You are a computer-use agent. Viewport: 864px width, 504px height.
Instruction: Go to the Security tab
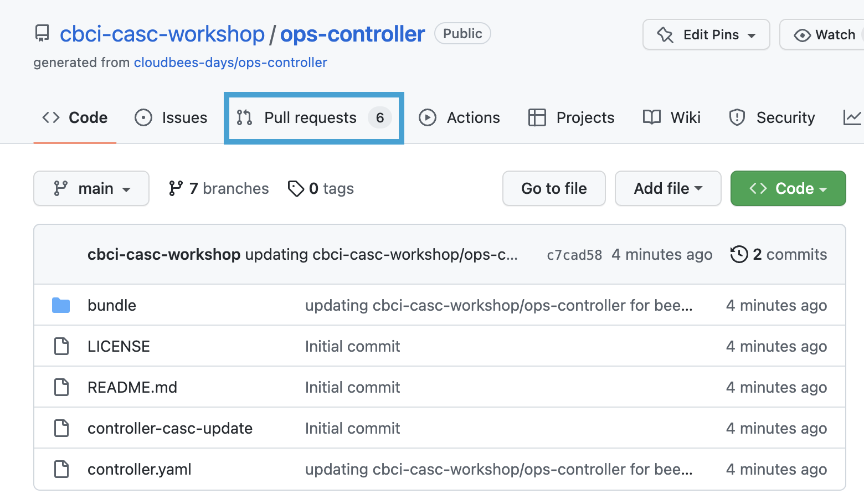point(772,117)
